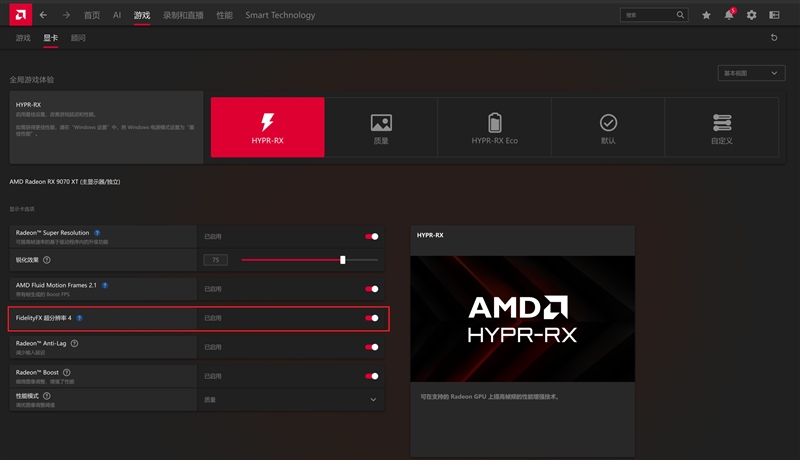Viewport: 800px width, 460px height.
Task: Toggle AMD Fluid Motion Frames 2.1 switch
Action: click(372, 289)
